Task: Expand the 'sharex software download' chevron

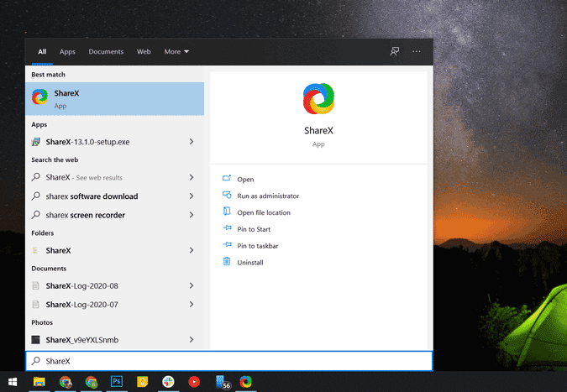Action: [x=192, y=196]
